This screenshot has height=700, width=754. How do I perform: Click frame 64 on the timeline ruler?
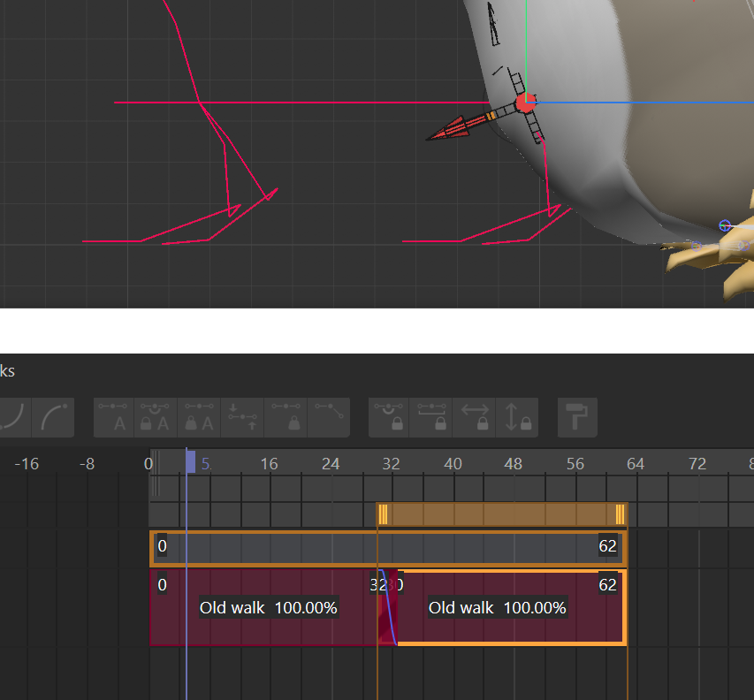(x=636, y=464)
